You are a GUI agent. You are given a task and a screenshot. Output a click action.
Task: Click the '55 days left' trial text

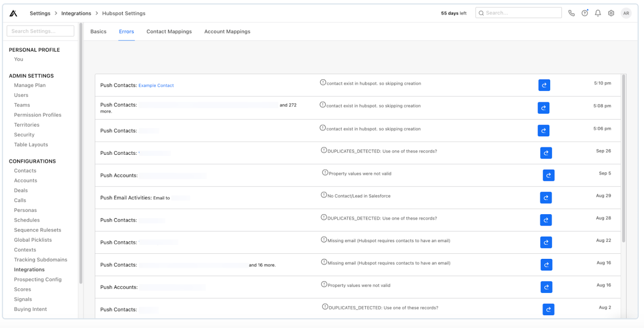[454, 13]
